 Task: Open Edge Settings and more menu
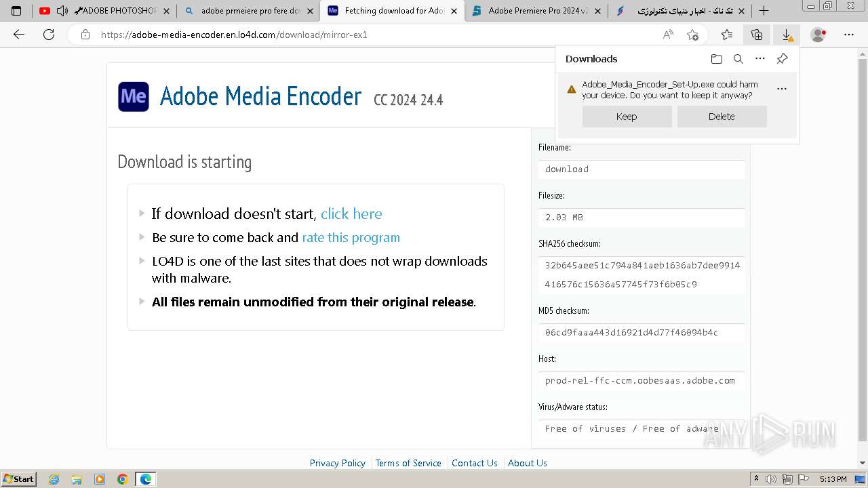pos(849,35)
